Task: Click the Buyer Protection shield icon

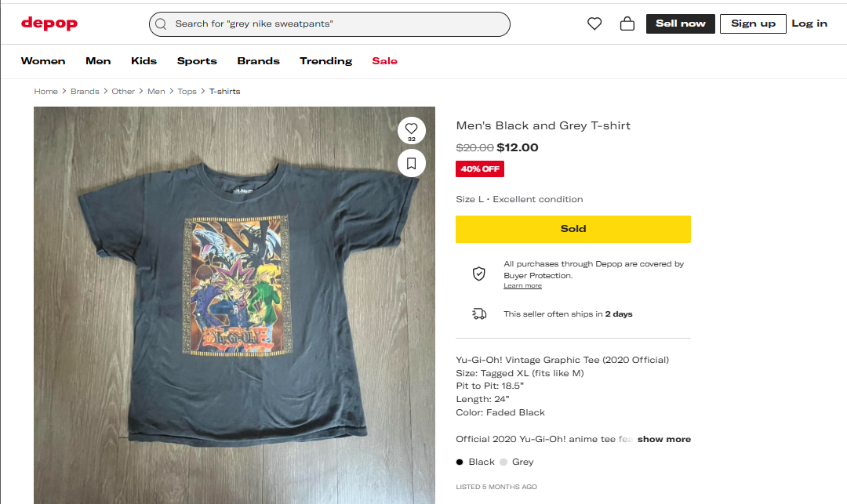Action: (x=478, y=274)
